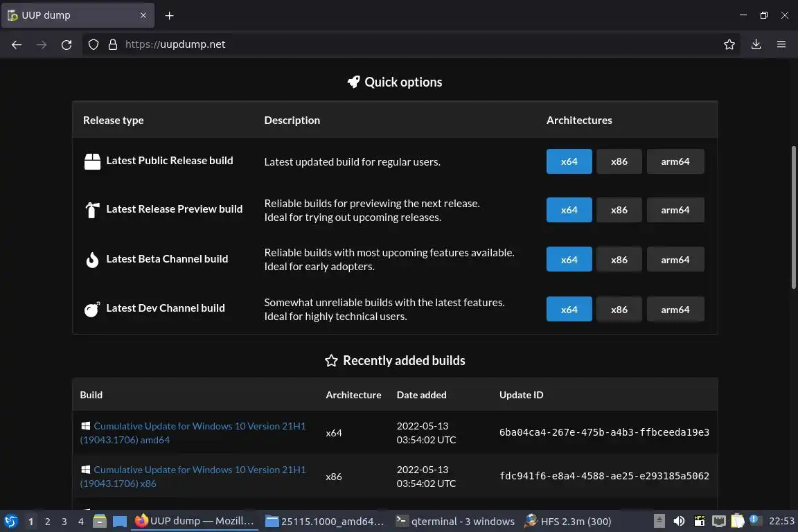Screen dimensions: 798x532
Task: Click the page vertical scrollbar thumb
Action: 793,218
